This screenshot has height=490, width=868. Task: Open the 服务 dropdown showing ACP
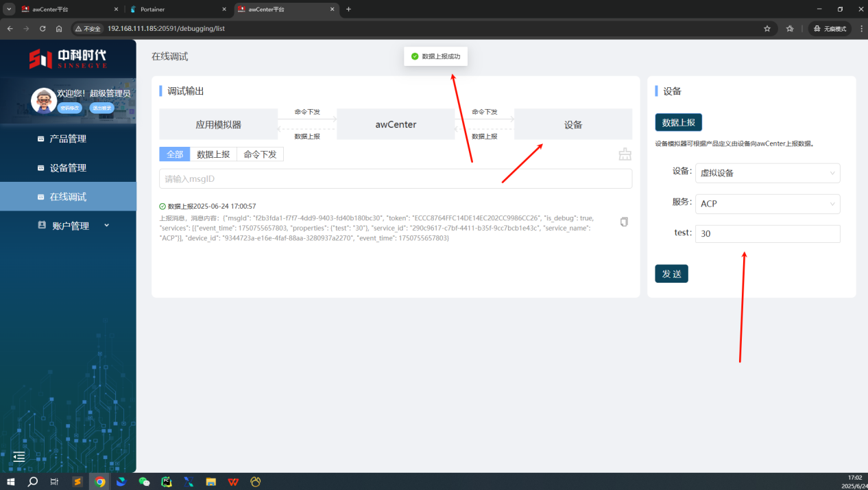[767, 204]
